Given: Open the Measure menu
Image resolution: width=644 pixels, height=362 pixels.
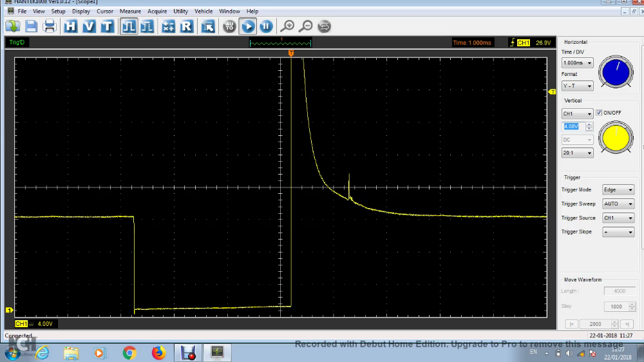Looking at the screenshot, I should tap(130, 11).
